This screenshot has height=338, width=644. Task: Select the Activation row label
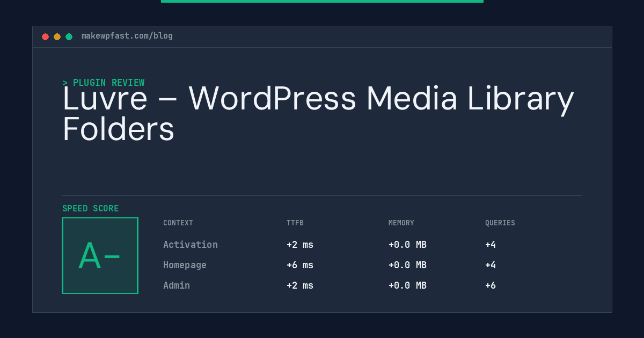click(191, 245)
